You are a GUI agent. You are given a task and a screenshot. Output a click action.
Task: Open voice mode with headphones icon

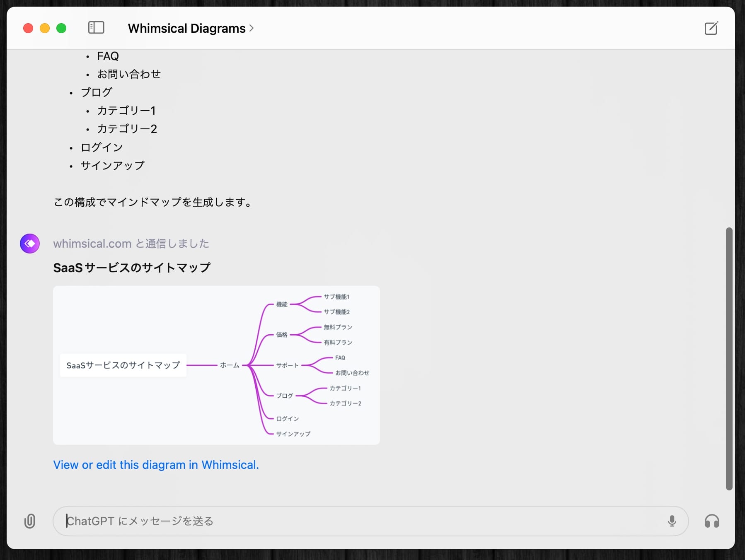click(x=711, y=521)
